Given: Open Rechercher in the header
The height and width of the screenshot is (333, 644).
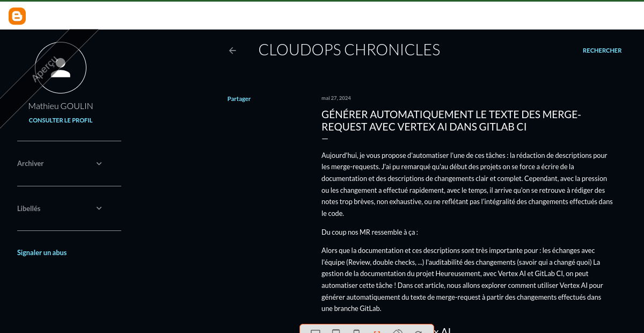Looking at the screenshot, I should (602, 50).
